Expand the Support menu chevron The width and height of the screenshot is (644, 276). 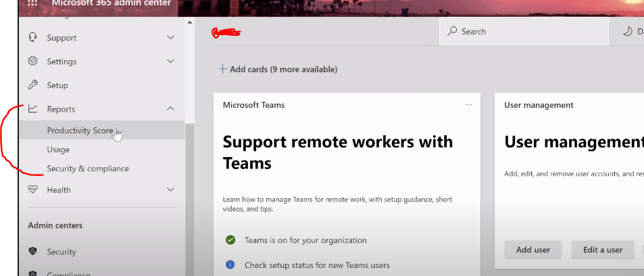pos(170,37)
